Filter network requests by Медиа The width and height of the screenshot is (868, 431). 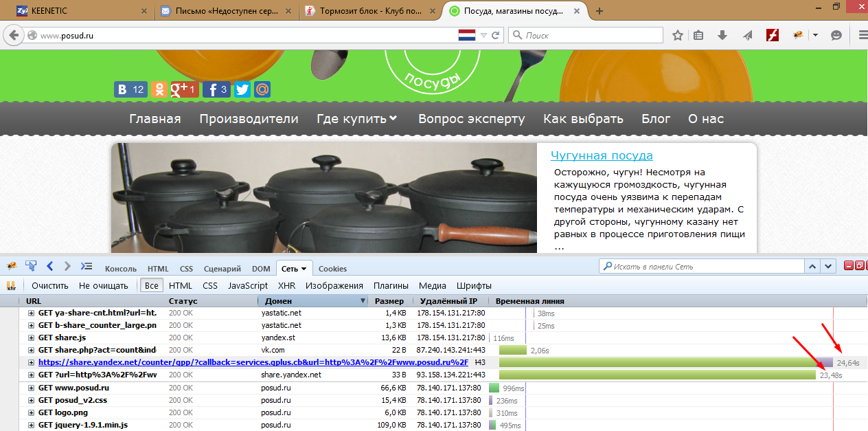433,285
